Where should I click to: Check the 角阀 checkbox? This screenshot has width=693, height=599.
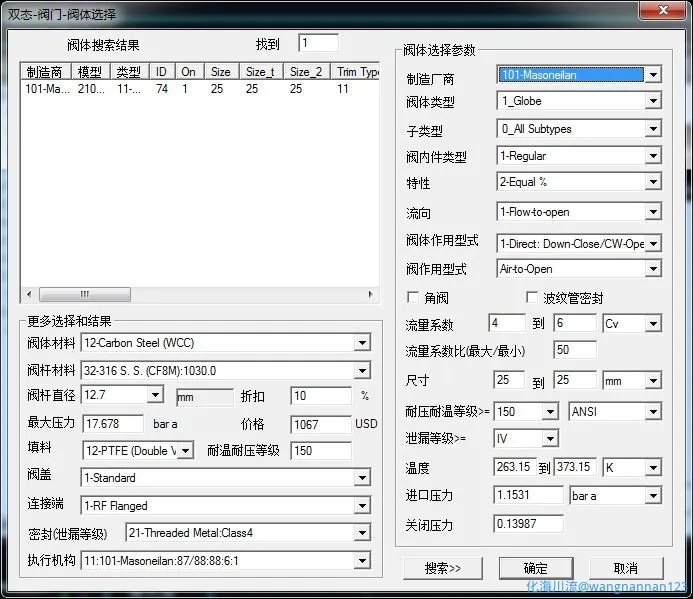click(x=413, y=298)
